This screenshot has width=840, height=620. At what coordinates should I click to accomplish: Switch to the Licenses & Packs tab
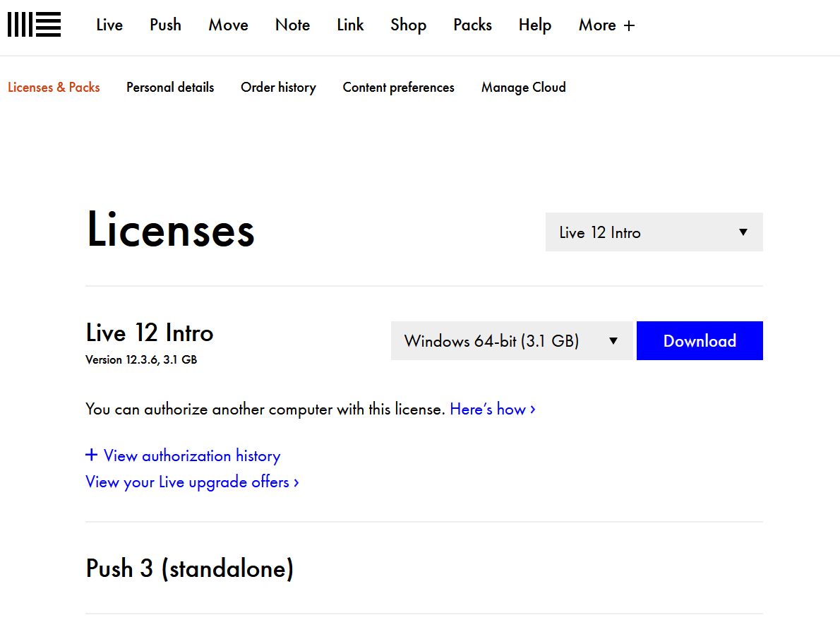[x=54, y=88]
